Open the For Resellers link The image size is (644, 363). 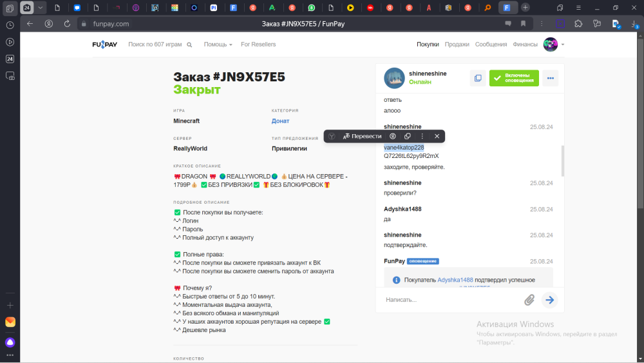coord(258,44)
